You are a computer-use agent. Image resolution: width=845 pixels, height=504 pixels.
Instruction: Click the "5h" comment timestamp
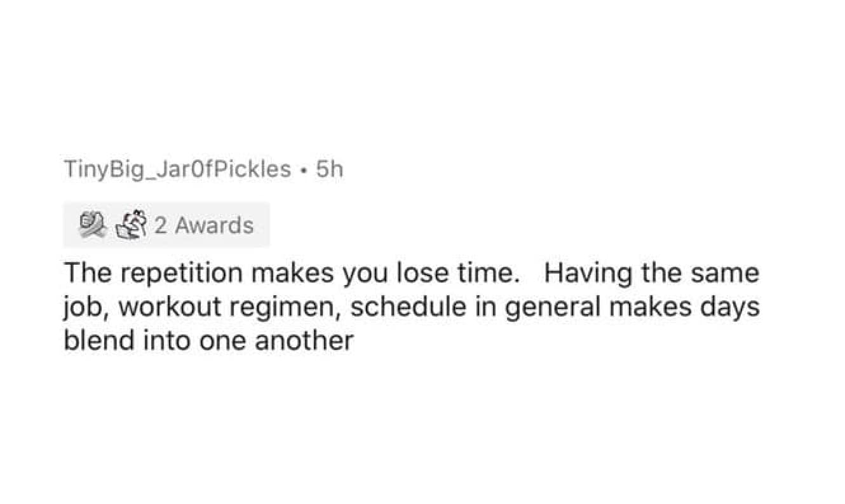pyautogui.click(x=329, y=169)
